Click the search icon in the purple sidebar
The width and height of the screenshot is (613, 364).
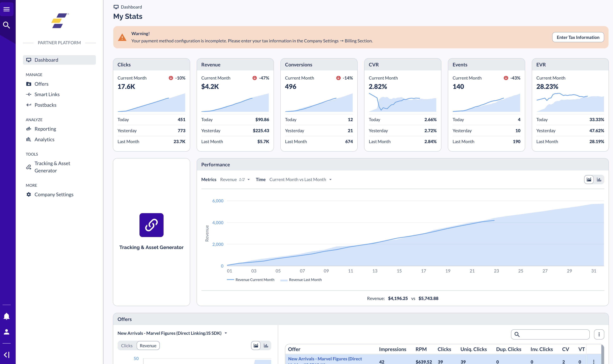pyautogui.click(x=7, y=25)
